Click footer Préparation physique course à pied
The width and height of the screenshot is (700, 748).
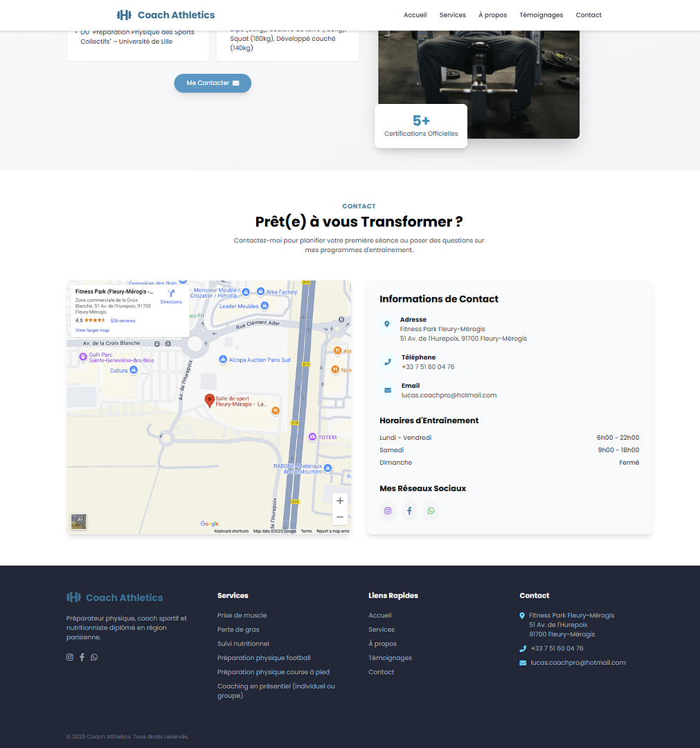tap(273, 672)
